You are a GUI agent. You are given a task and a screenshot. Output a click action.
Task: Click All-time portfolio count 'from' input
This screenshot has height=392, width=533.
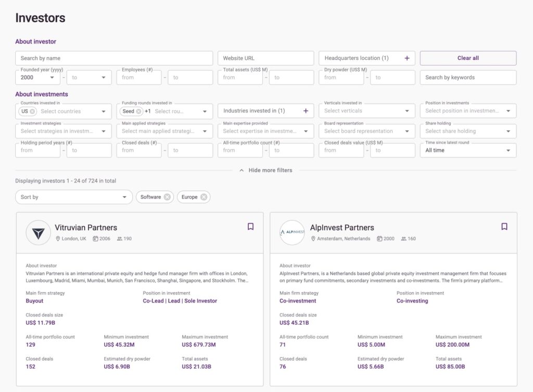[240, 150]
